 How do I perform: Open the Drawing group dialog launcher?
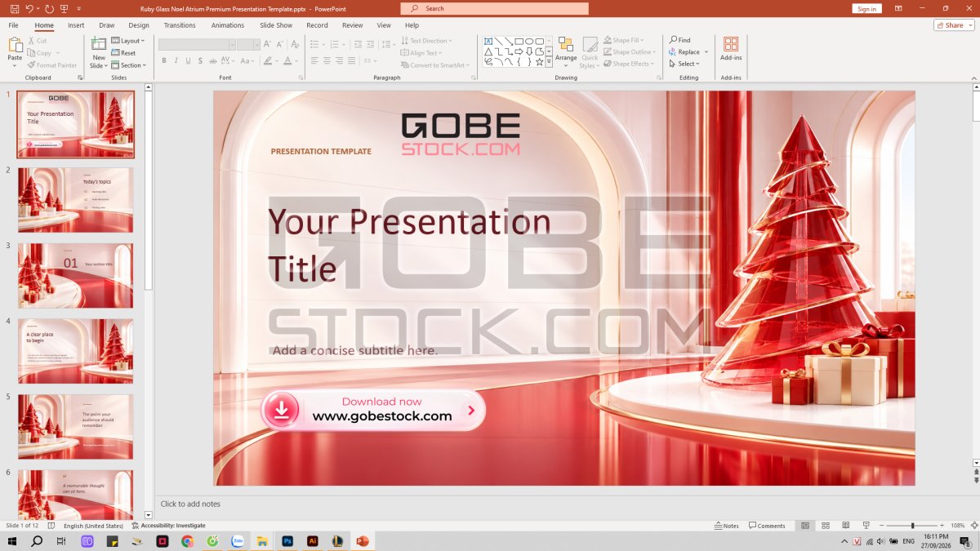click(x=658, y=78)
